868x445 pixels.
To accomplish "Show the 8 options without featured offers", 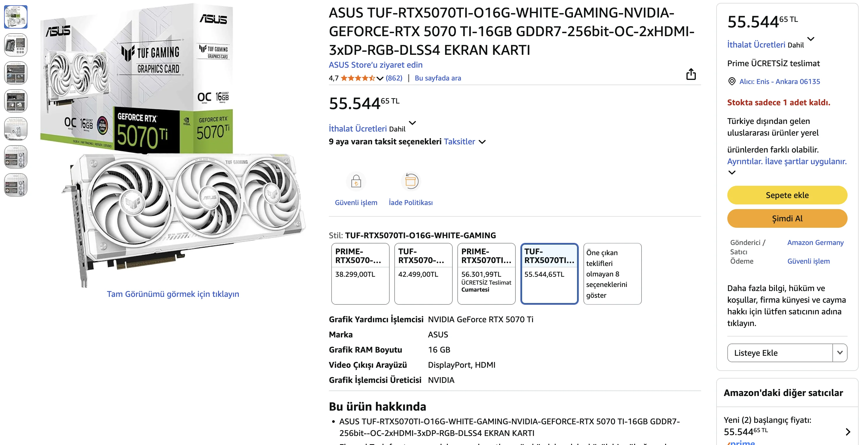I will pyautogui.click(x=612, y=274).
